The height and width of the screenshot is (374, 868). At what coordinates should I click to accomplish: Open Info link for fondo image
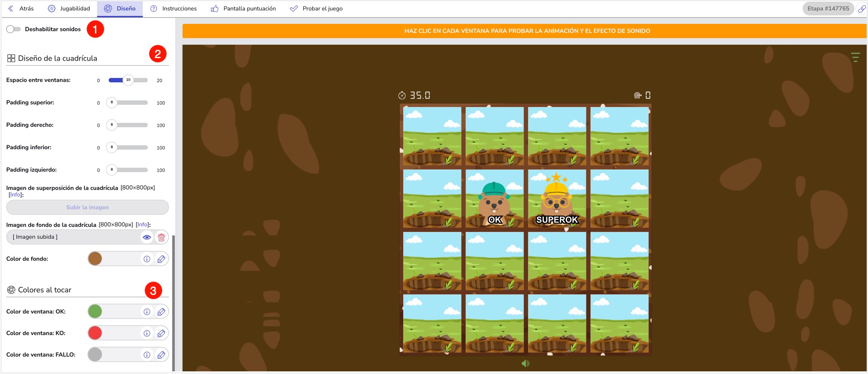click(x=142, y=224)
